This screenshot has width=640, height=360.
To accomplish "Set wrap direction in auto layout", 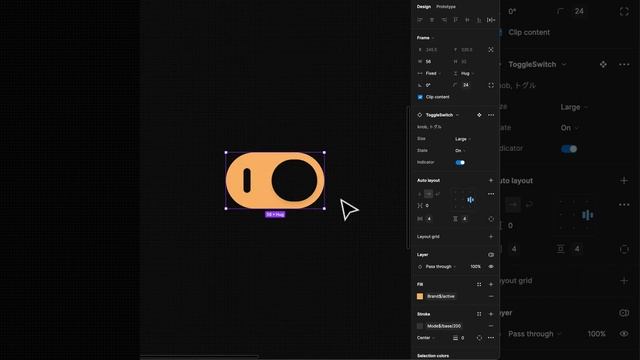I will (x=438, y=194).
